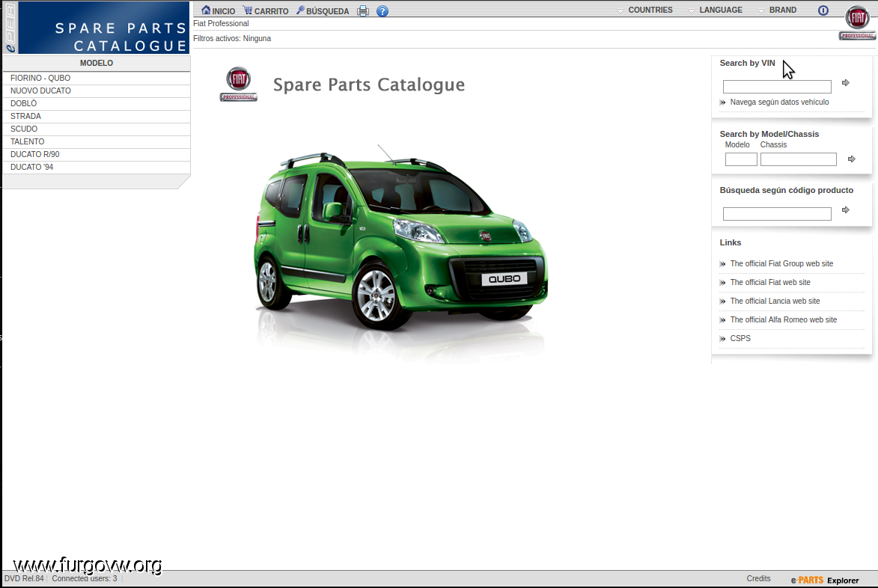
Task: Select NUOVO DUCATO model
Action: pos(97,91)
